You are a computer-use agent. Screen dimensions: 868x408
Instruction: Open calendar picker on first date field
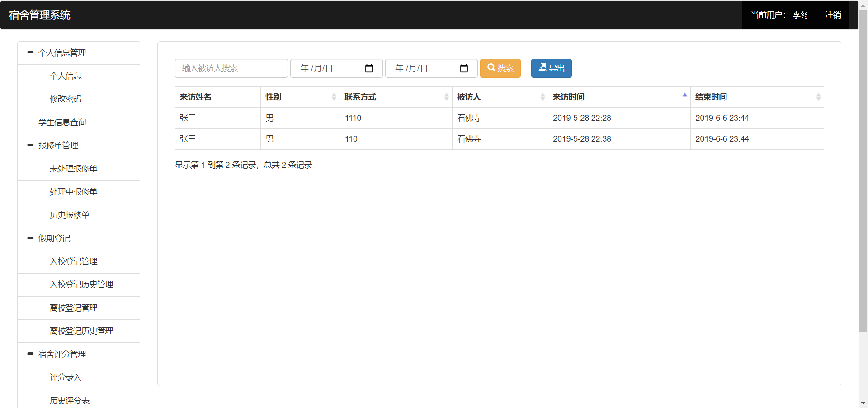click(x=369, y=68)
